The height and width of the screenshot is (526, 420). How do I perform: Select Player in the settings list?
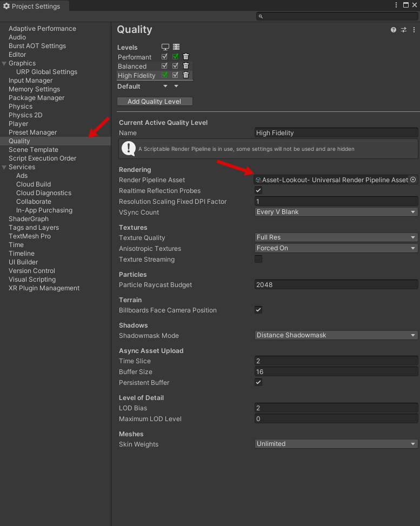[x=18, y=124]
